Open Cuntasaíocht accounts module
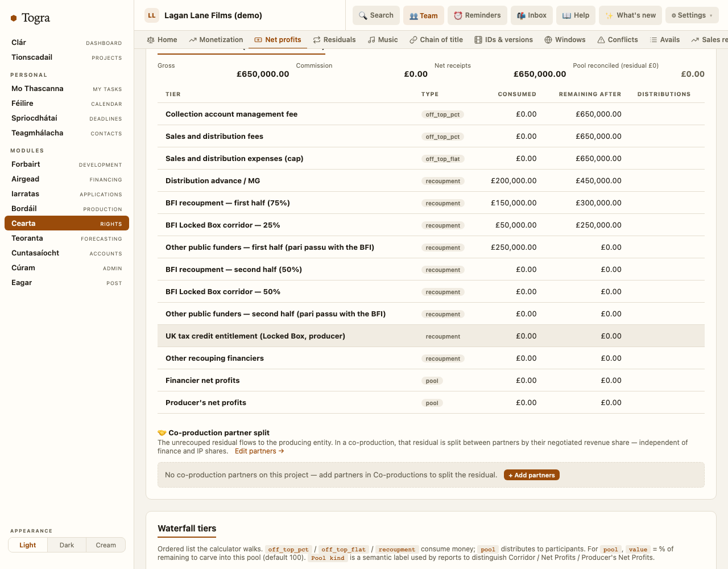Image resolution: width=728 pixels, height=569 pixels. tap(67, 253)
